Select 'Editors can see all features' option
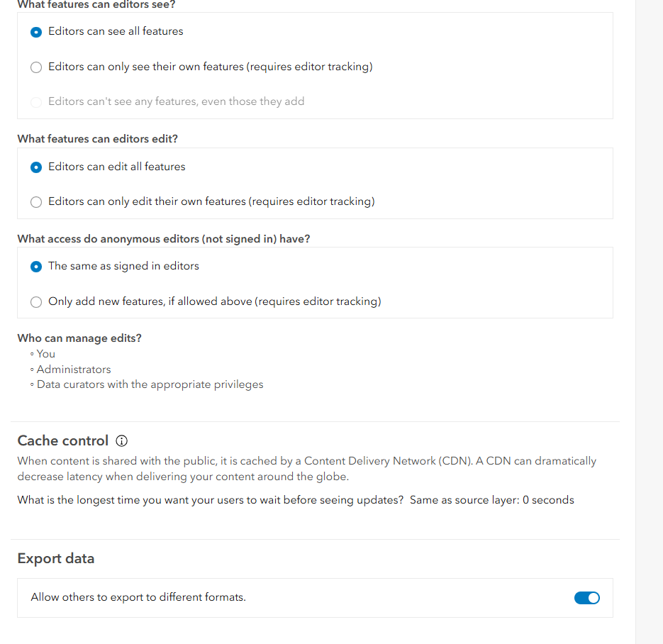 36,32
